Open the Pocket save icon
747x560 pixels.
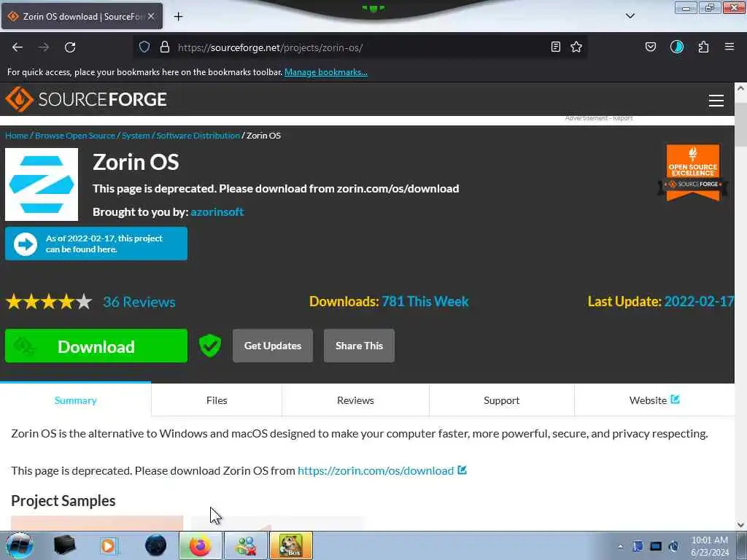[650, 47]
